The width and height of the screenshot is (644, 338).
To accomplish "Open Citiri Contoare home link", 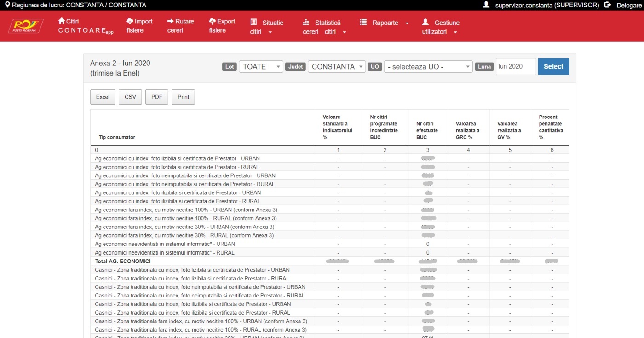I will coord(85,26).
